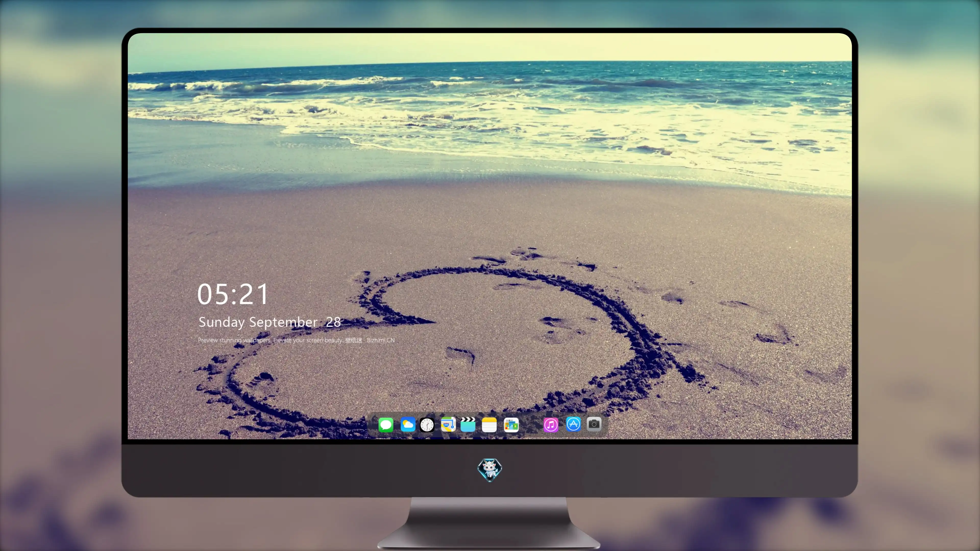980x551 pixels.
Task: Launch the pink iTunes music app
Action: pos(551,425)
